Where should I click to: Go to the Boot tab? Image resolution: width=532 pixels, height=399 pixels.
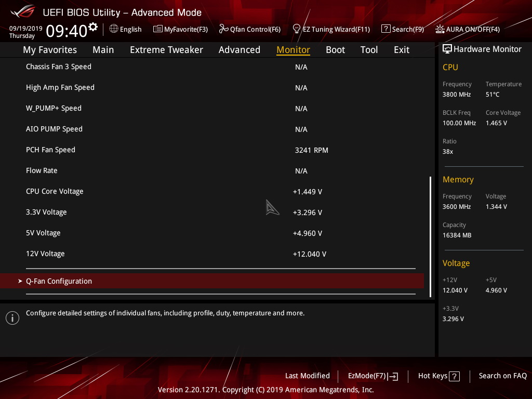(x=335, y=50)
